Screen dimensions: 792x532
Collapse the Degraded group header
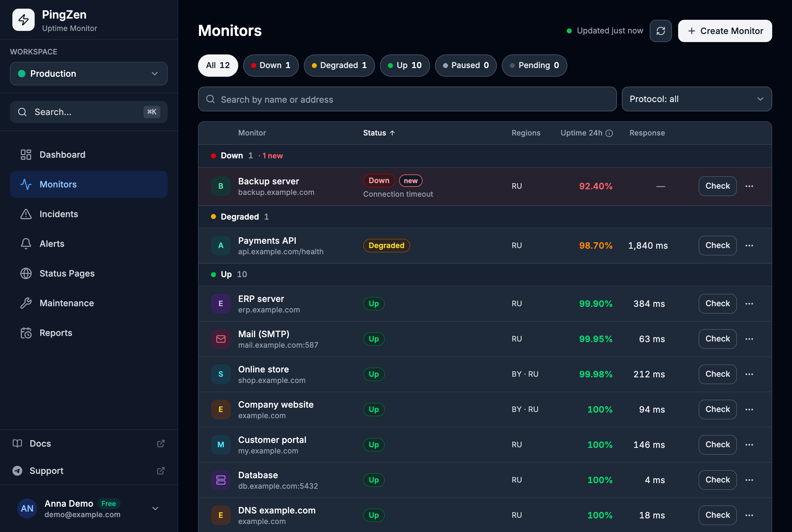[484, 217]
